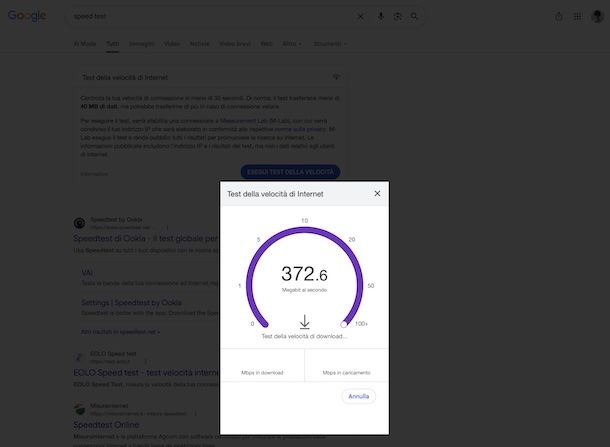Screen dimensions: 610x447
Task: Open the 'Speedtest Online' result title
Action: coord(106,424)
